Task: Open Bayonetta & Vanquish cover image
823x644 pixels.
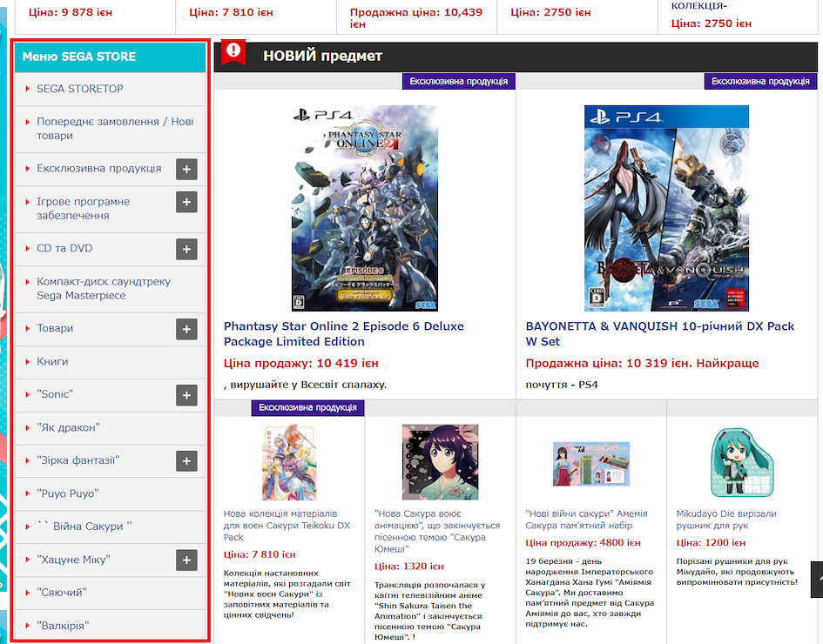Action: (x=666, y=208)
